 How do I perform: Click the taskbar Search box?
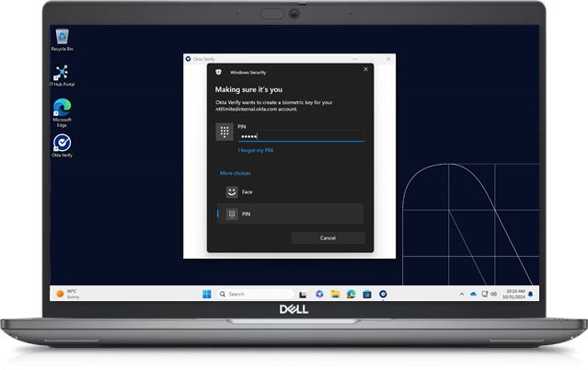coord(248,294)
